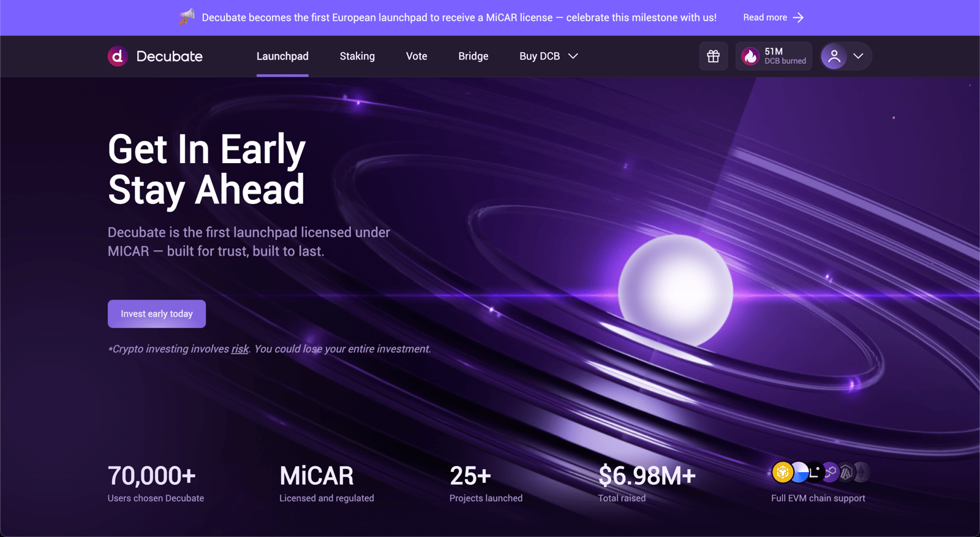The width and height of the screenshot is (980, 537).
Task: Navigate to Bridge
Action: [x=473, y=56]
